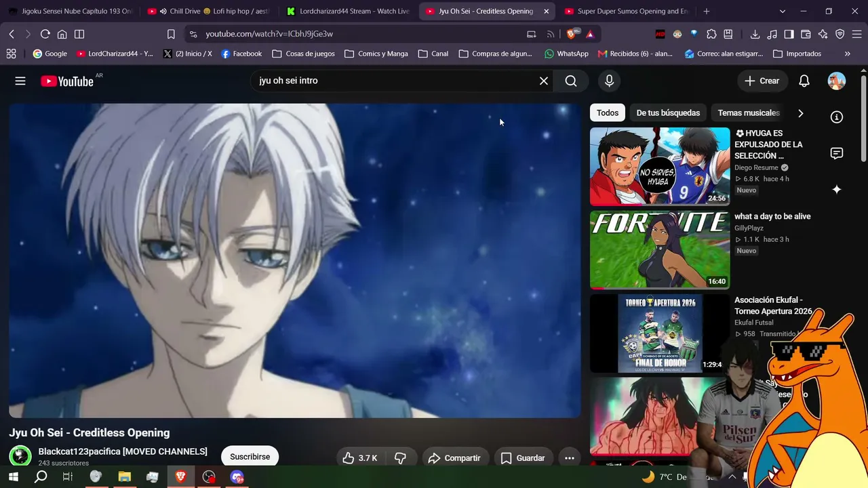Open the Importados bookmark folder
868x488 pixels.
[x=797, y=54]
